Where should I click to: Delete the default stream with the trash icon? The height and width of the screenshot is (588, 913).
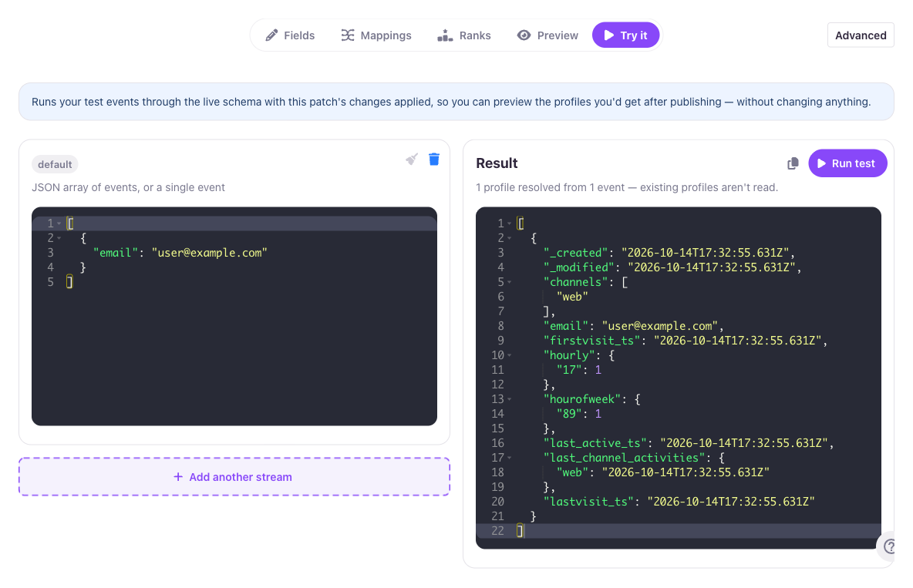(x=434, y=160)
